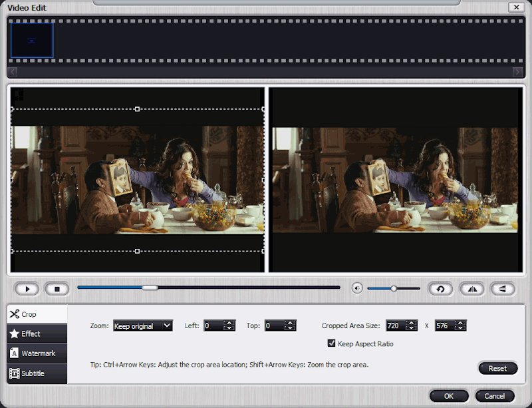Decrease the Top crop value
Image resolution: width=532 pixels, height=408 pixels.
tap(291, 329)
